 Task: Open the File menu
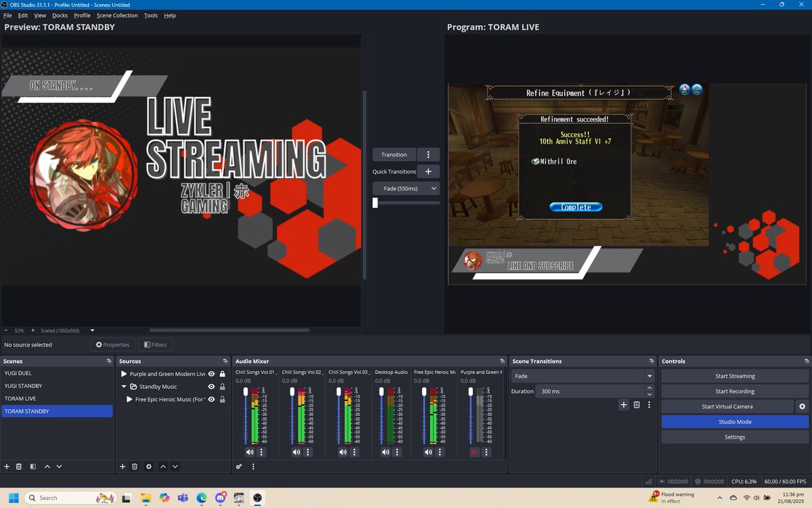coord(7,15)
